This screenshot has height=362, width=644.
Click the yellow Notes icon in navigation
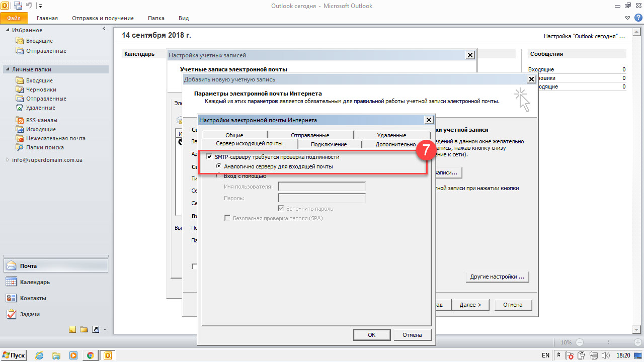pyautogui.click(x=72, y=329)
